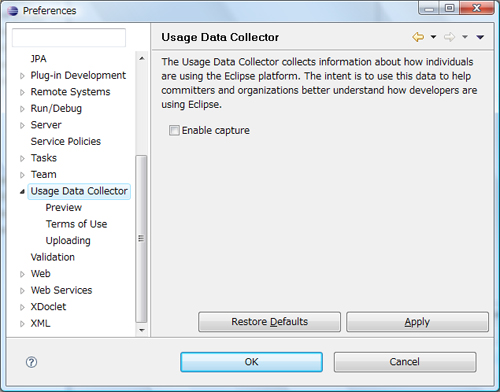Open the Terms of Use sub-page

pyautogui.click(x=76, y=224)
